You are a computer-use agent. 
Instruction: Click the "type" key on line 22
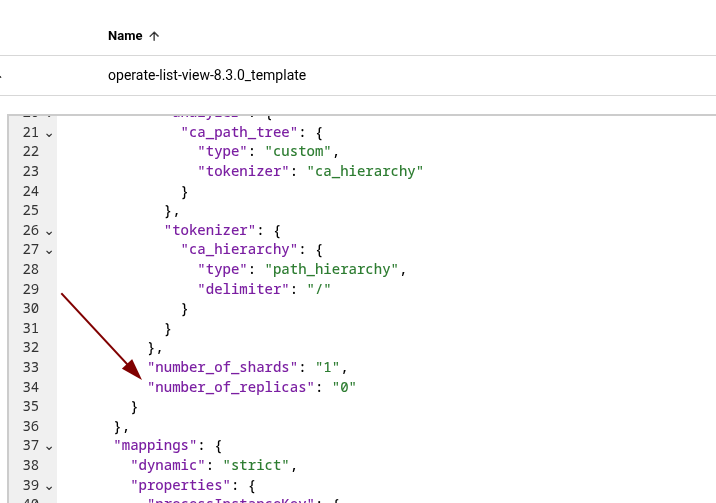pos(222,152)
